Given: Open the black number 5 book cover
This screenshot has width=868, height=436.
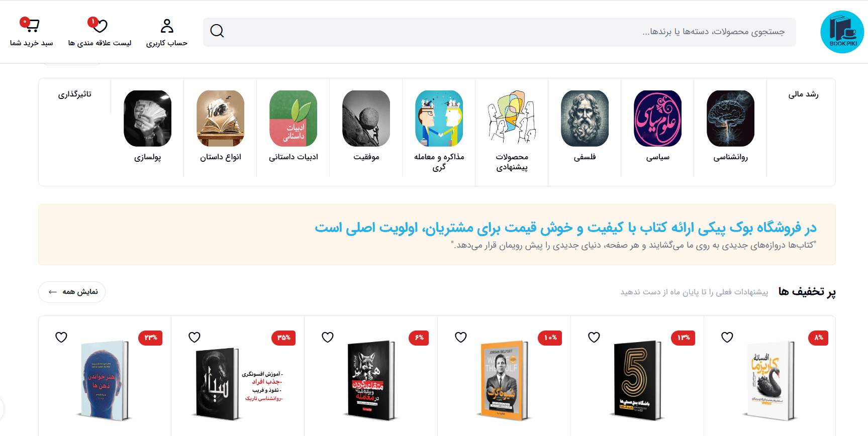Looking at the screenshot, I should click(x=637, y=380).
